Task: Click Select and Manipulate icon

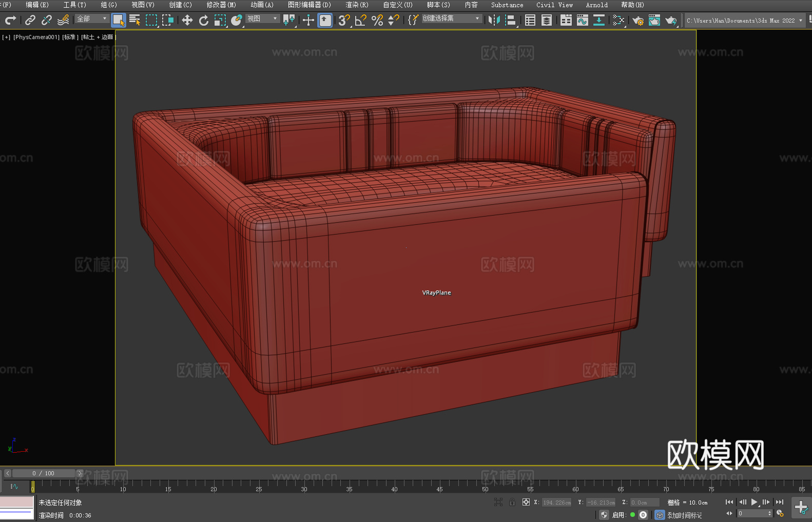Action: pyautogui.click(x=308, y=20)
